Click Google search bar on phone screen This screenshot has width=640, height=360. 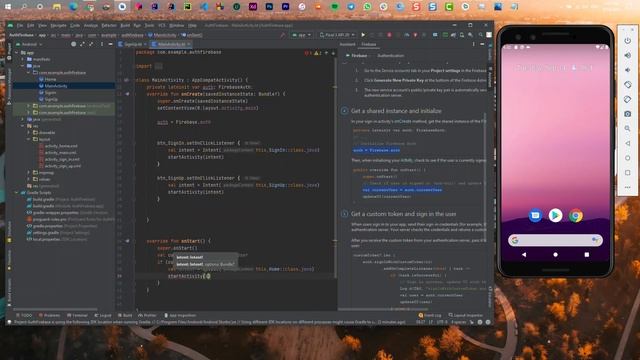(x=555, y=240)
